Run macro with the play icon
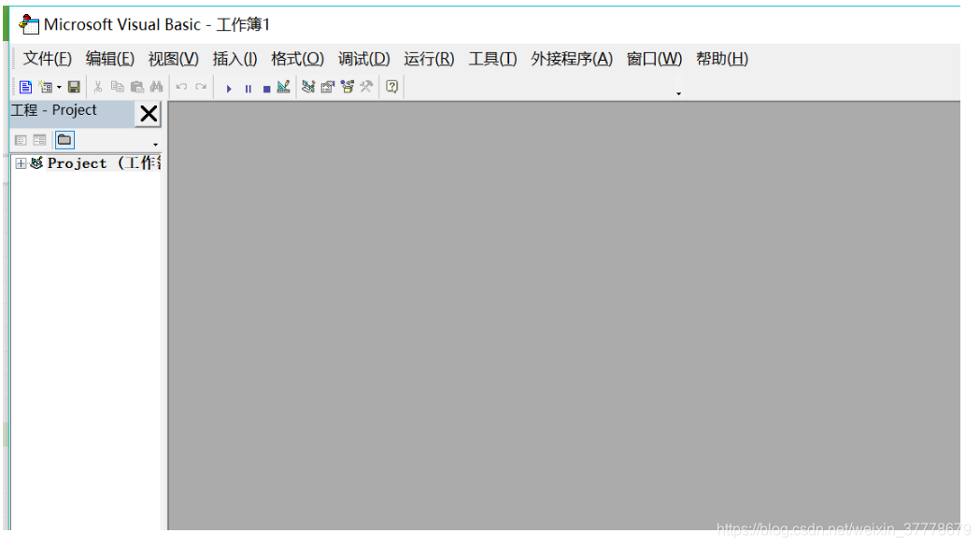 [x=229, y=89]
